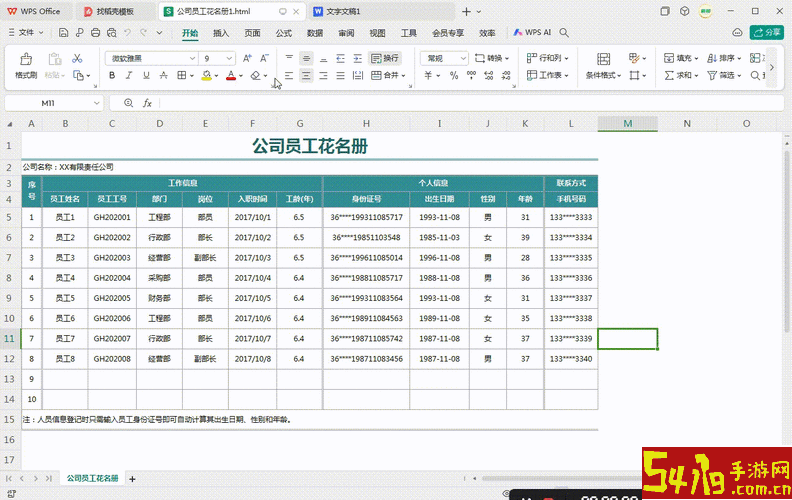The width and height of the screenshot is (792, 500).
Task: Open the 公式 (Formulas) ribbon tab
Action: (x=283, y=33)
